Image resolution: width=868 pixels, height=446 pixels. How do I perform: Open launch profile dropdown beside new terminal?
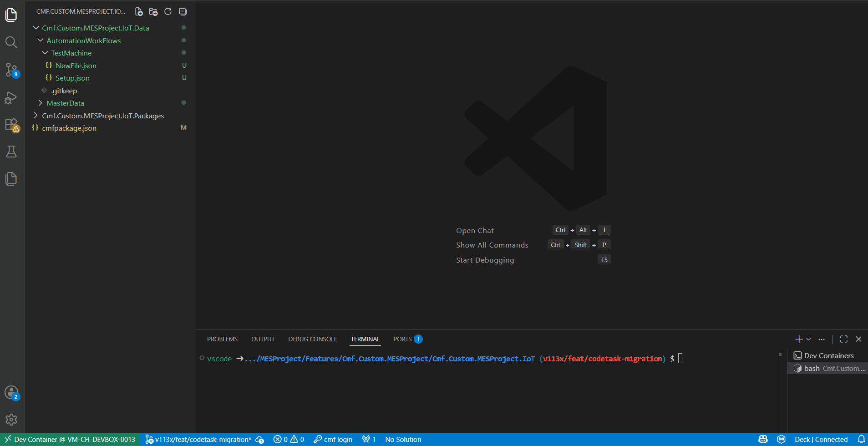pos(809,339)
